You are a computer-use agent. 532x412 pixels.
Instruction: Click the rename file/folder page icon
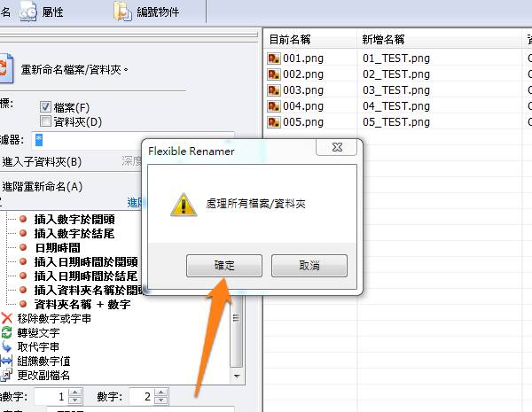point(6,68)
